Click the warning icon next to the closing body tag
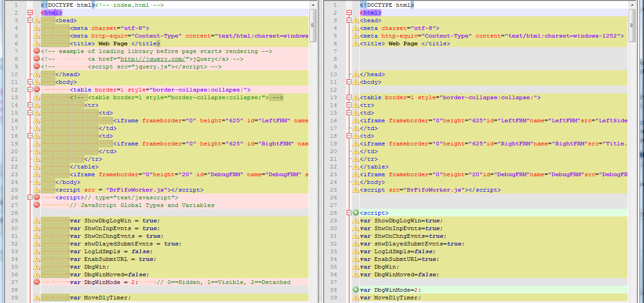The width and height of the screenshot is (644, 303). (x=37, y=182)
